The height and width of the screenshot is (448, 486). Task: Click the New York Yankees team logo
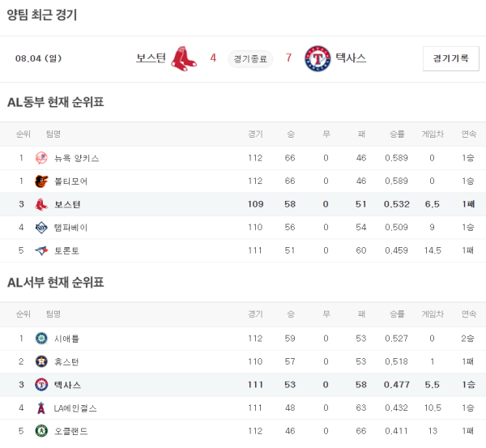[x=41, y=158]
